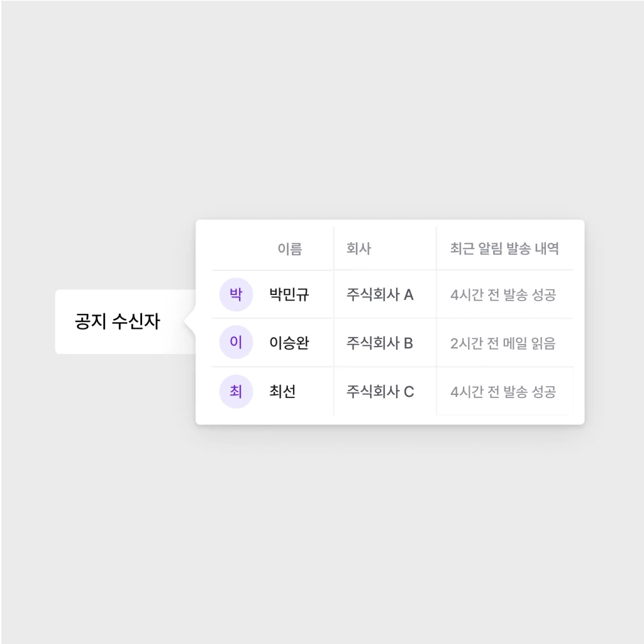Click the 이름 column header
Image resolution: width=644 pixels, height=644 pixels.
289,248
